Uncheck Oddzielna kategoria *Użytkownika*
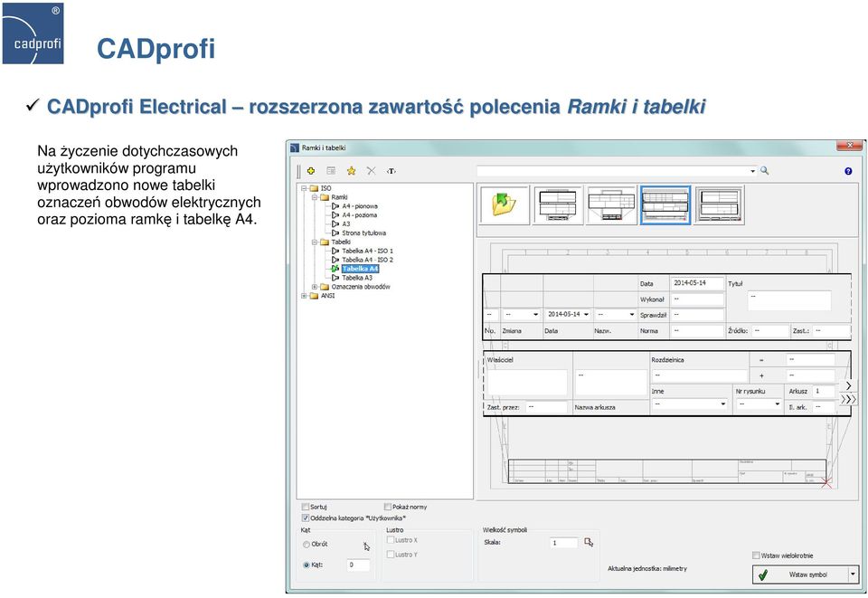868x598 pixels. [x=305, y=517]
